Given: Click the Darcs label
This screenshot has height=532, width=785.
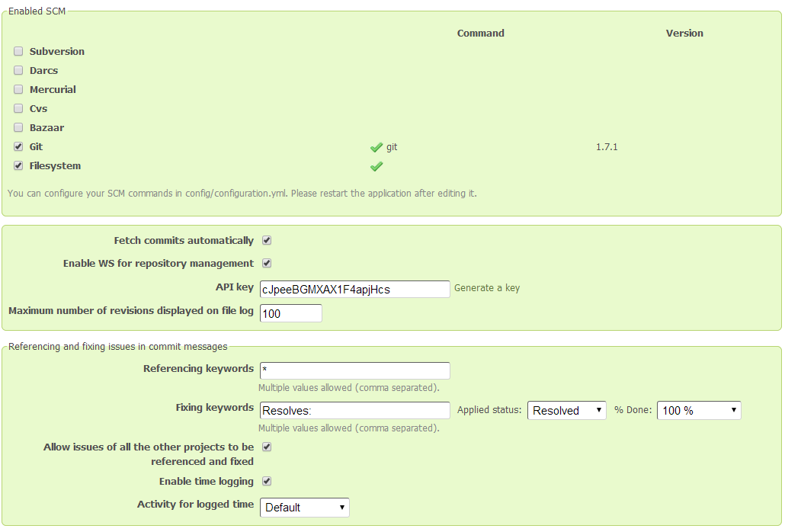Looking at the screenshot, I should pos(43,71).
